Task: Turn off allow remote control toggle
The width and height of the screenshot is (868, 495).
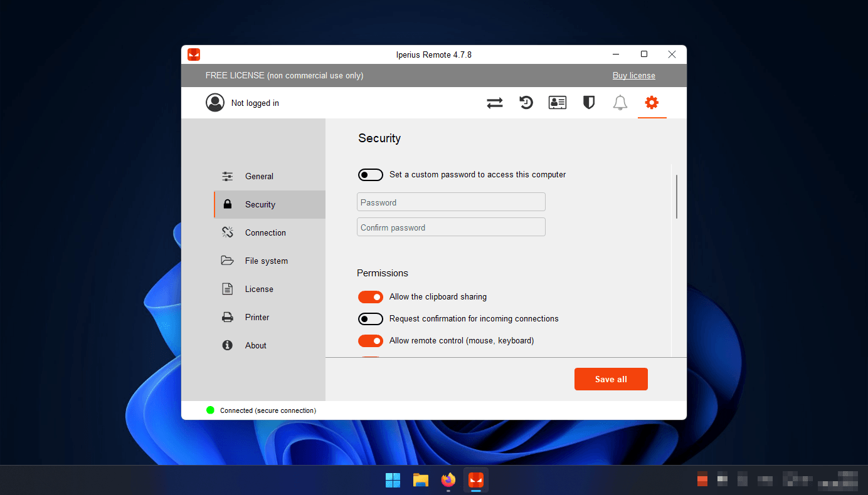Action: pos(371,341)
